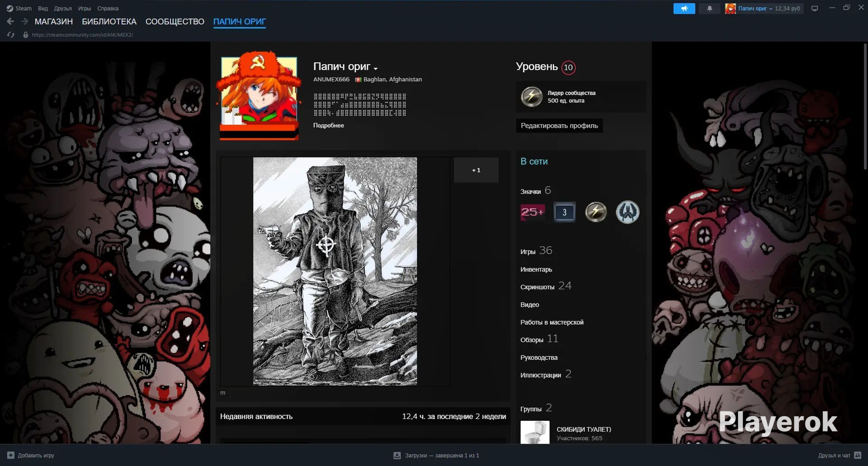Open the Видео link
Image resolution: width=868 pixels, height=466 pixels.
click(530, 305)
